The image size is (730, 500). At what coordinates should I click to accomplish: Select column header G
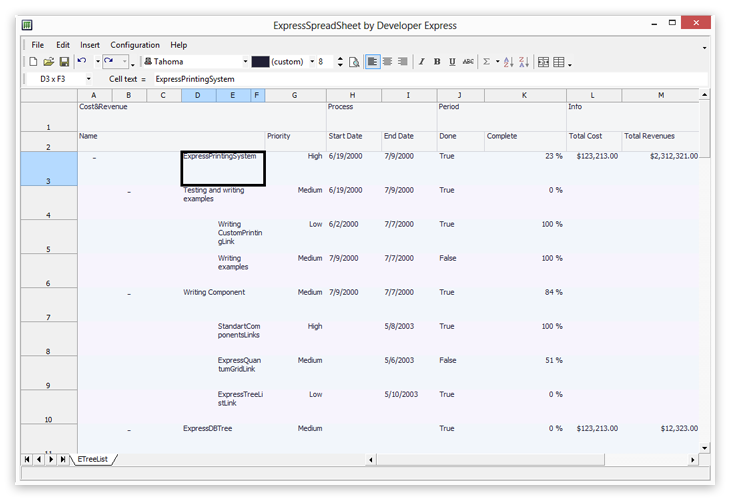pos(294,95)
